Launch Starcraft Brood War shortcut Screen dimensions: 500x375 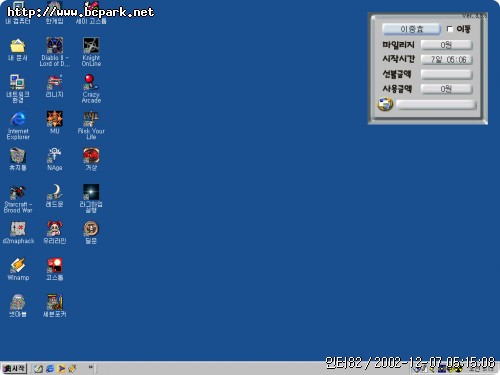point(18,192)
